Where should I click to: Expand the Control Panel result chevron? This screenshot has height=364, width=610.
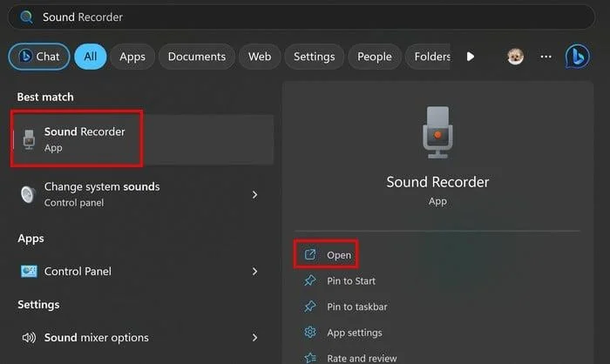(x=254, y=272)
